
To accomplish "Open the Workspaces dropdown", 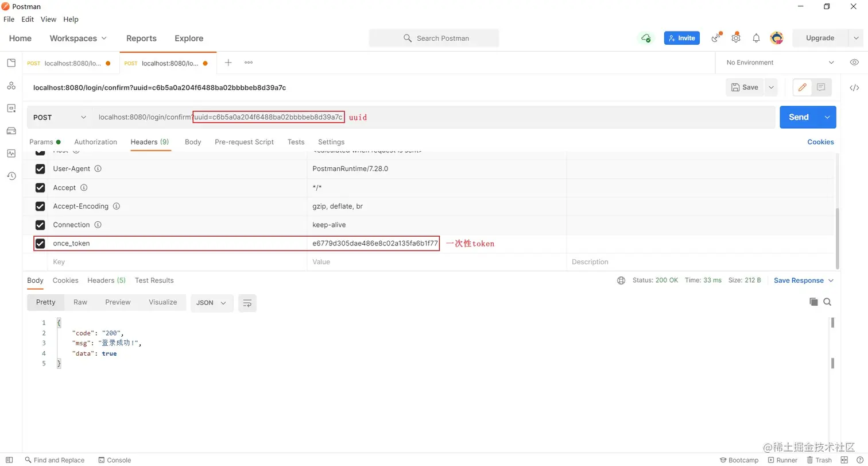I will [x=78, y=38].
